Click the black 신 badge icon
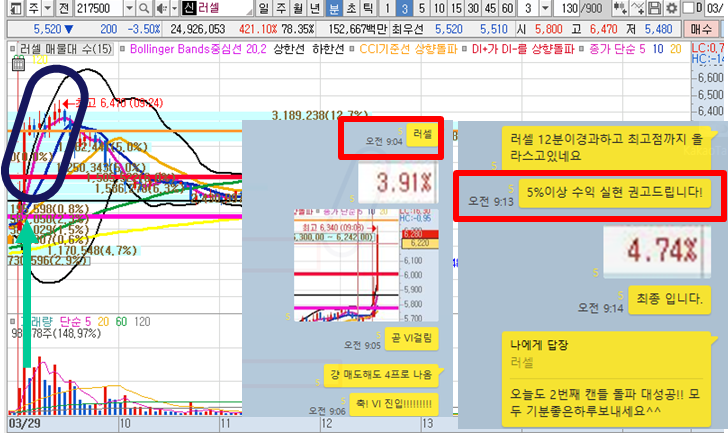 pos(189,8)
